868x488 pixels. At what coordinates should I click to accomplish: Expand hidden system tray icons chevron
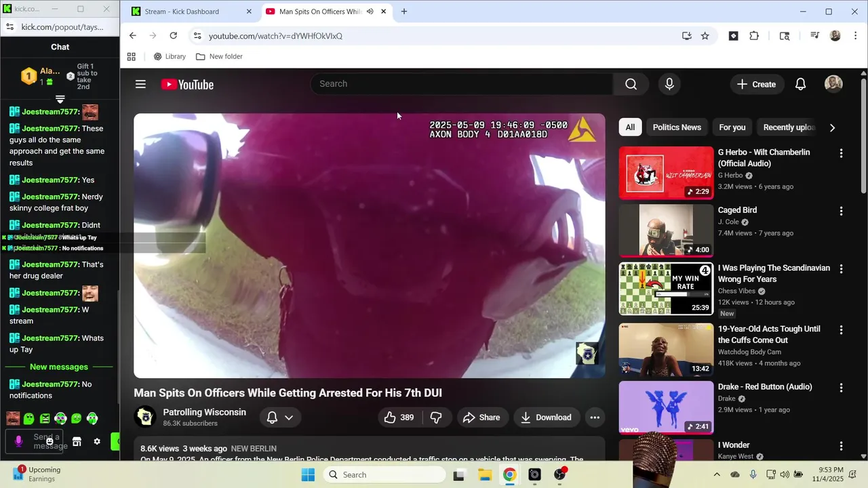pyautogui.click(x=717, y=474)
